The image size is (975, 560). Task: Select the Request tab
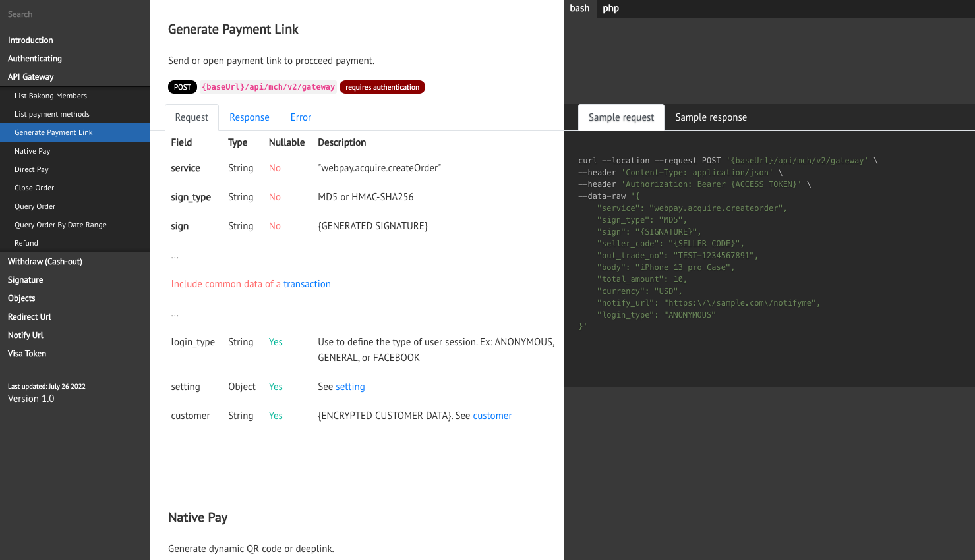pyautogui.click(x=192, y=117)
